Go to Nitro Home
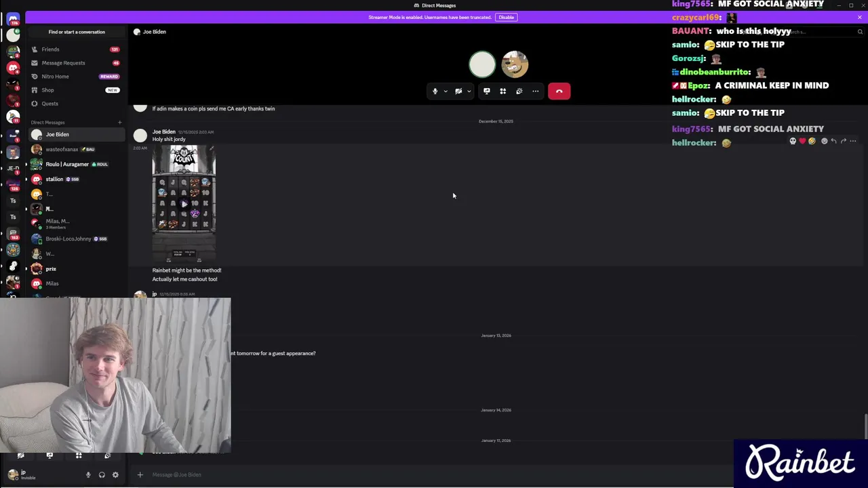Screen dimensions: 868x488 tap(76, 77)
